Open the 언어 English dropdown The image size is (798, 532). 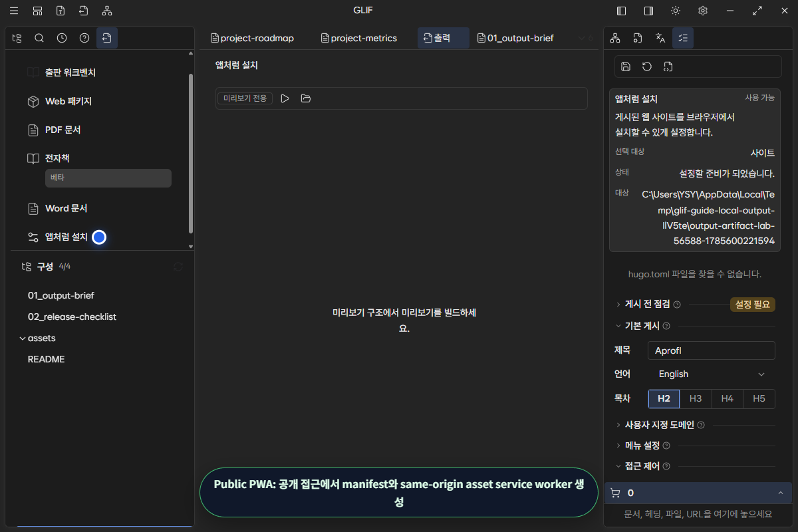[x=712, y=374]
